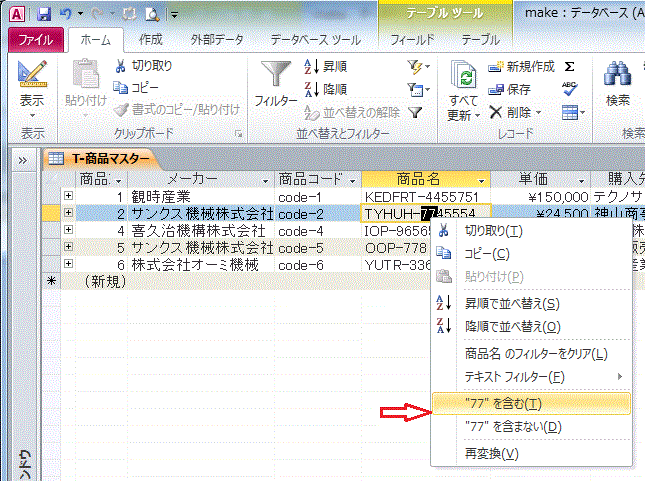This screenshot has width=645, height=481.
Task: Open 単価 column dropdown arrow
Action: click(581, 181)
